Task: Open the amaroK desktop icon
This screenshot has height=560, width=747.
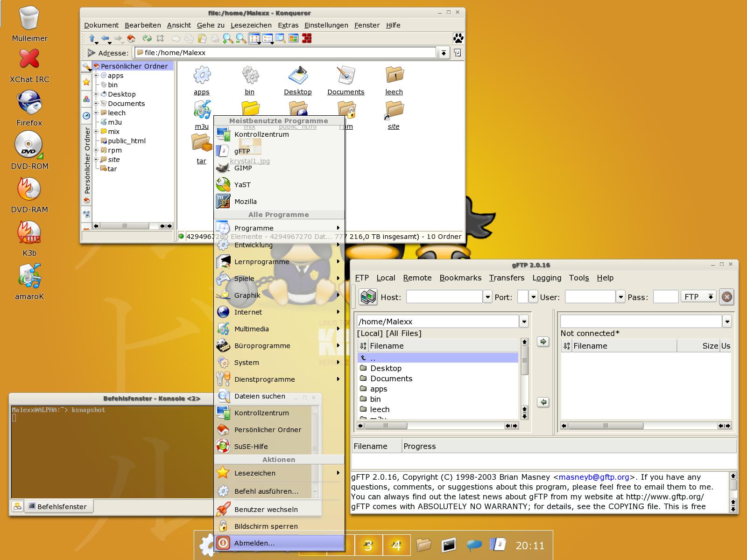Action: pyautogui.click(x=29, y=282)
